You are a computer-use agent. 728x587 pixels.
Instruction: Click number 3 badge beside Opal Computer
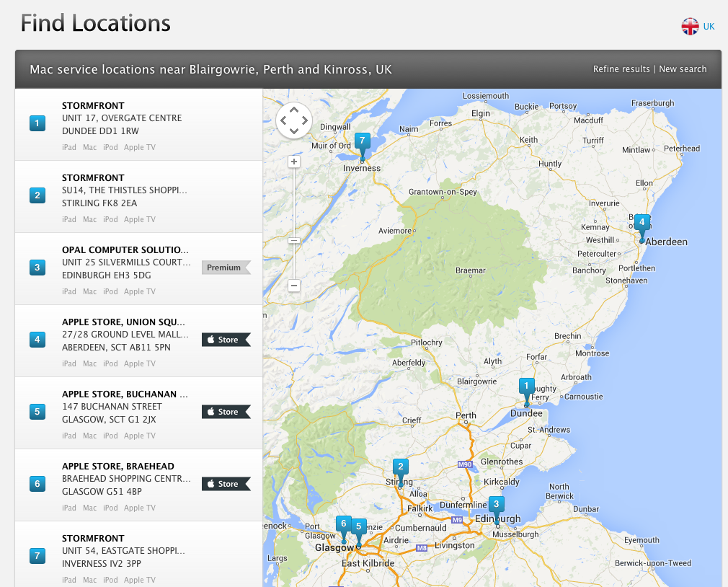tap(37, 267)
